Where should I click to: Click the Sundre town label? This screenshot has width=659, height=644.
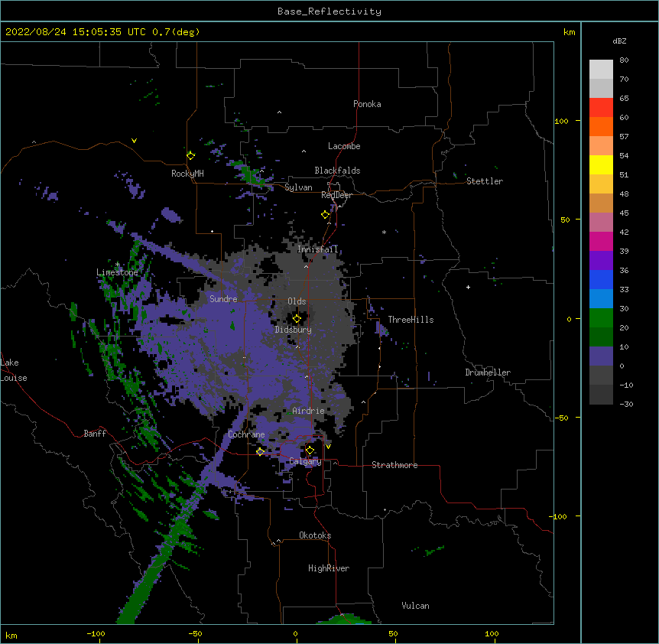point(223,299)
